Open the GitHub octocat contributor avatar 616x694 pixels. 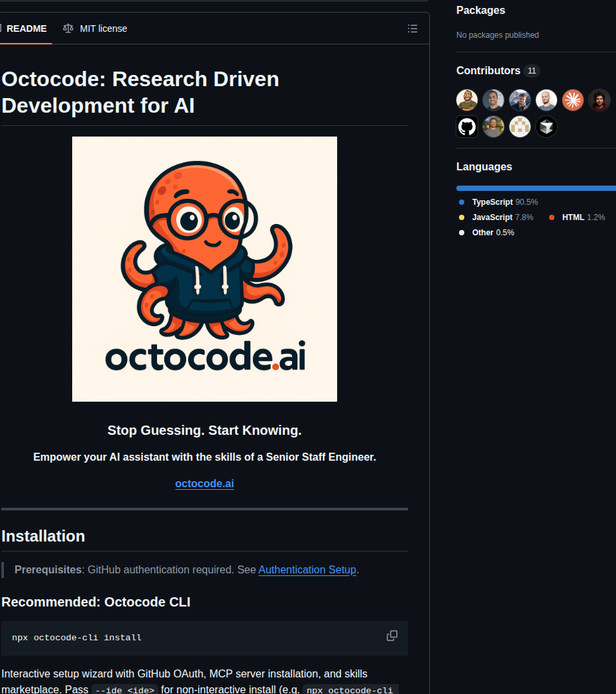tap(467, 127)
